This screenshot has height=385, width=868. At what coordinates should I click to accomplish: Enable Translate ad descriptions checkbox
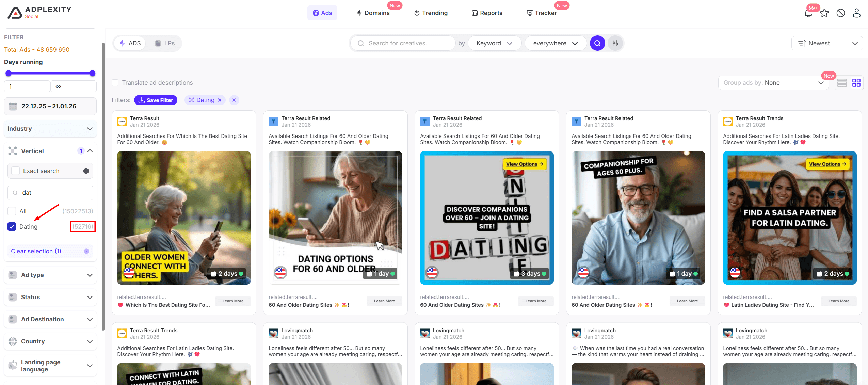(115, 83)
